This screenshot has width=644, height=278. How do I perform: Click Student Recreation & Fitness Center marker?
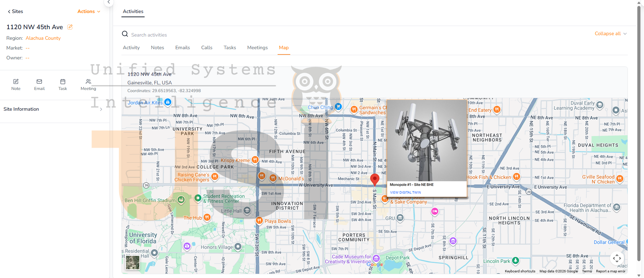[x=198, y=199]
